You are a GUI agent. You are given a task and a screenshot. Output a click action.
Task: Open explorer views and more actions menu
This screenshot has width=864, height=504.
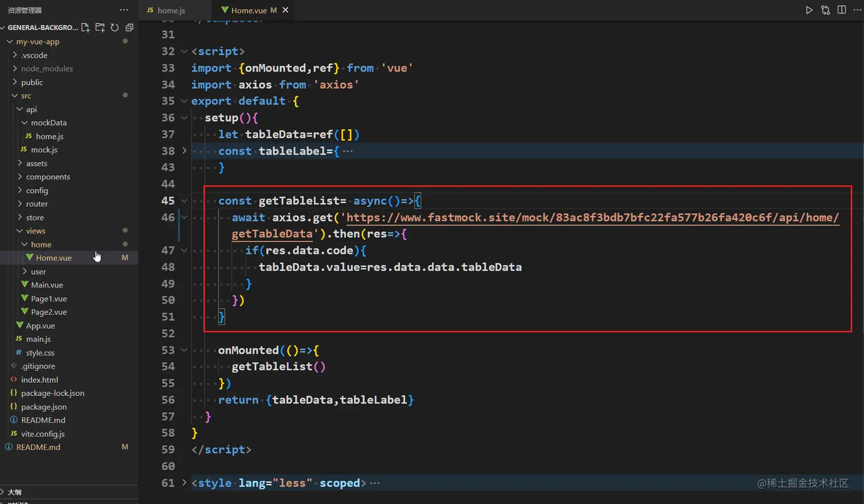click(124, 10)
